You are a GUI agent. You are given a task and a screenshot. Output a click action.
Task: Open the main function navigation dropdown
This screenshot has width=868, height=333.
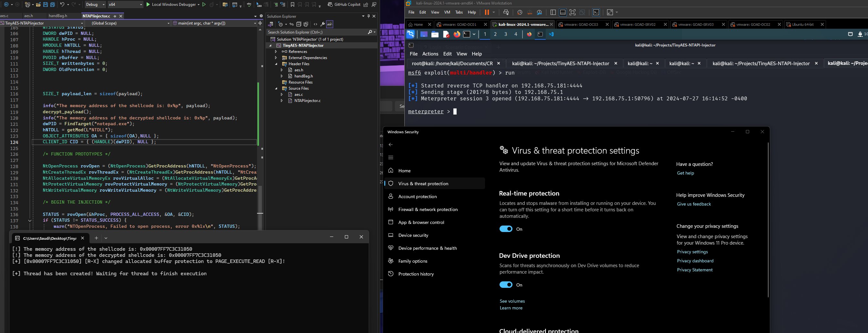coord(214,23)
